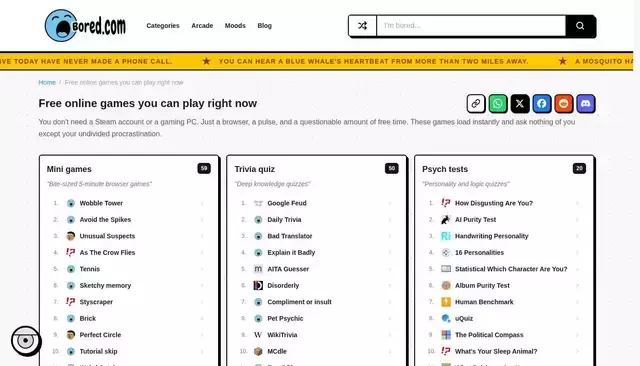Click the floating eye icon button
Screen dimensions: 640x366
coord(26,340)
